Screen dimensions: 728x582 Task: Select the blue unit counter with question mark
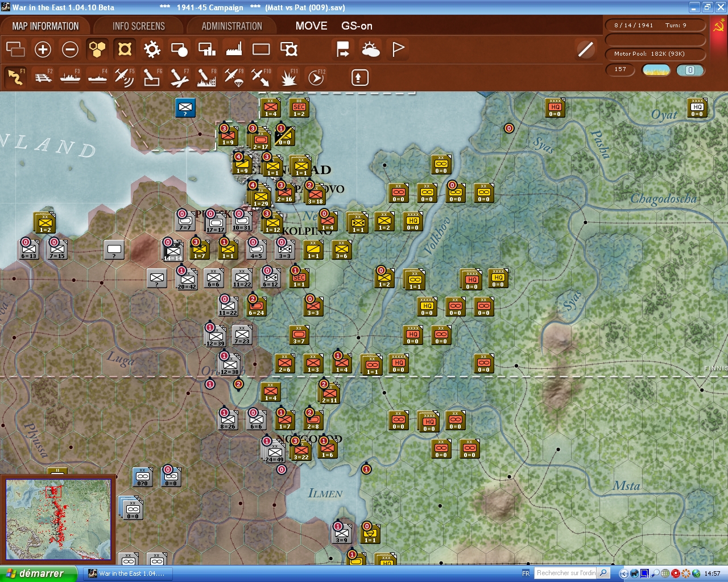(185, 107)
